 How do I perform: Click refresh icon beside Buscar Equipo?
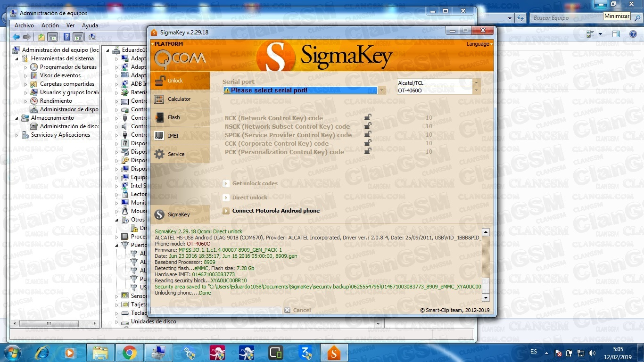pos(520,18)
